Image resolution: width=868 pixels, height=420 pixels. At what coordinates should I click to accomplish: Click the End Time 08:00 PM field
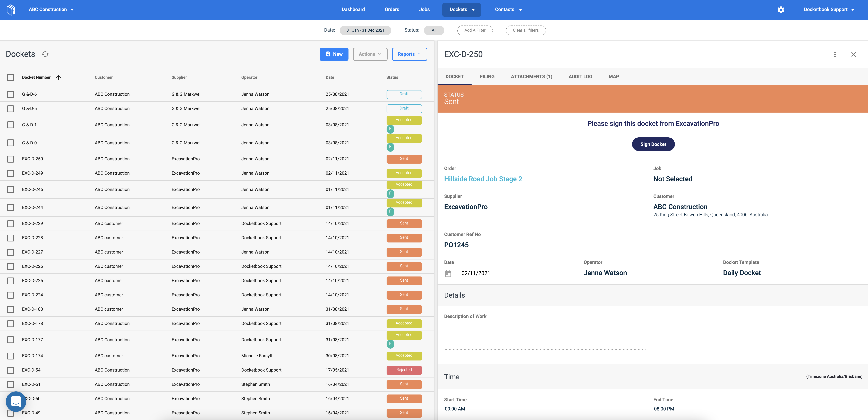tap(664, 409)
